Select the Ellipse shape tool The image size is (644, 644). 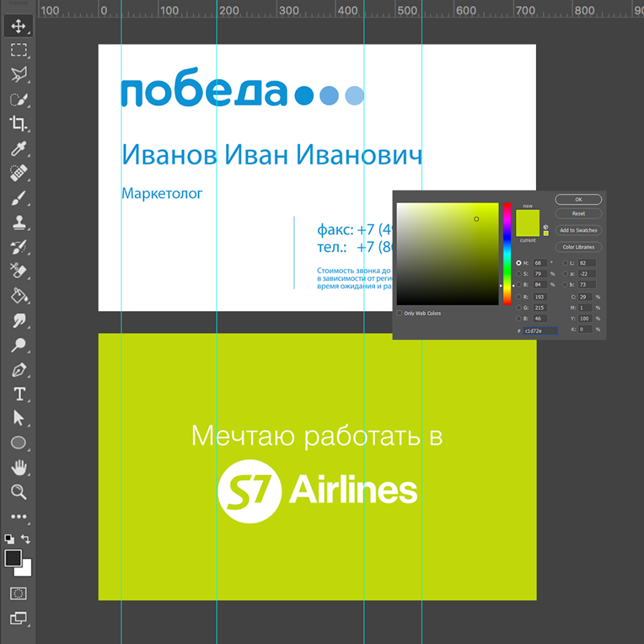pyautogui.click(x=18, y=443)
